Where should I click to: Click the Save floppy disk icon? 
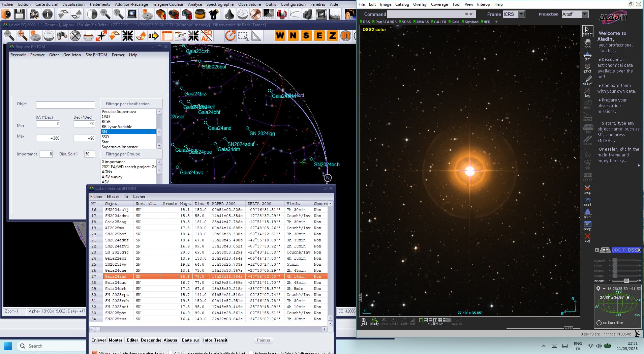[x=19, y=14]
